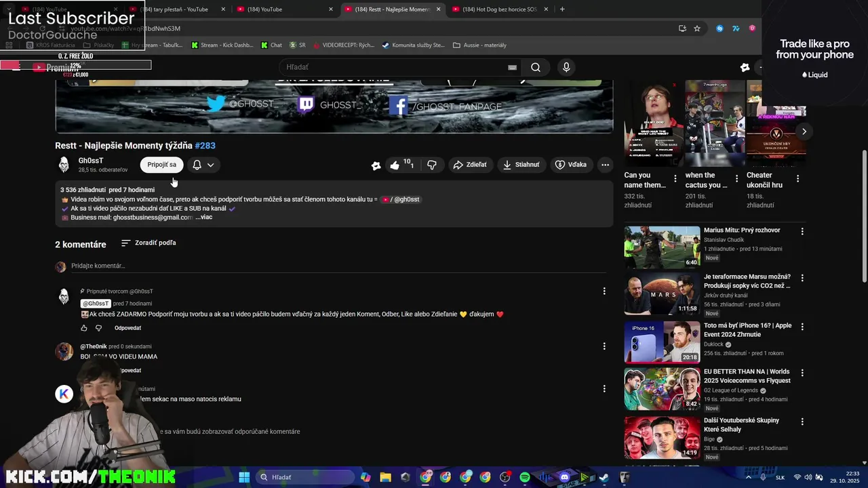868x488 pixels.
Task: Open Kick 'Chat' bookmark
Action: tap(271, 45)
